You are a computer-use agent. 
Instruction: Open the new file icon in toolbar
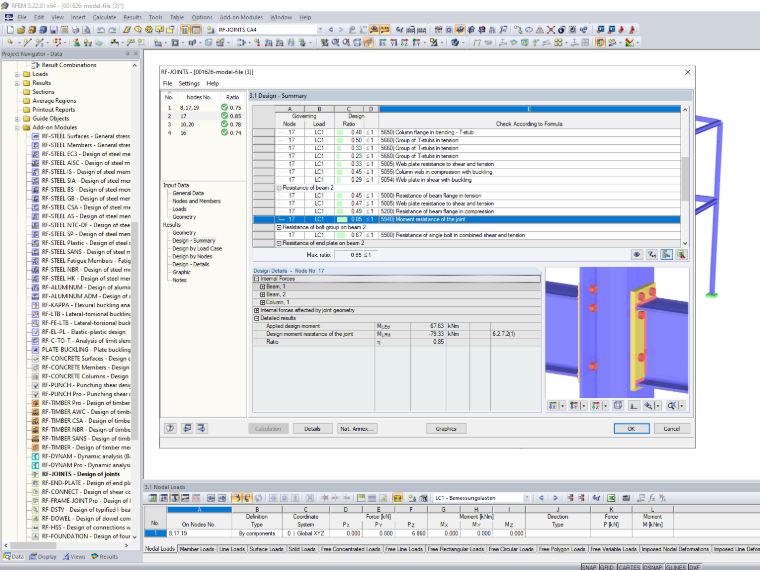pyautogui.click(x=10, y=30)
